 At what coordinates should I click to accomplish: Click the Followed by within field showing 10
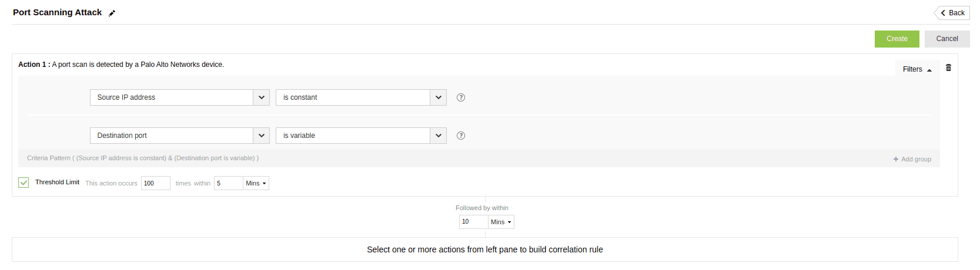[473, 222]
